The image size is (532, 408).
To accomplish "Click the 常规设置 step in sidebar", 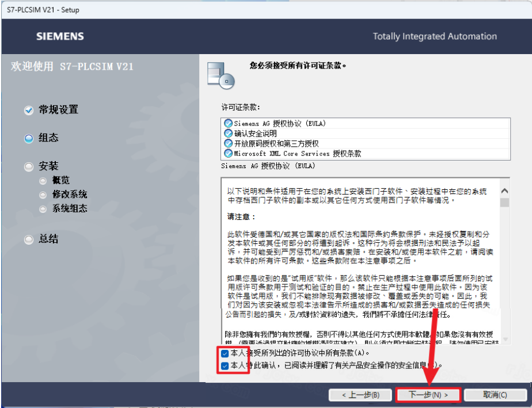I will click(x=58, y=110).
